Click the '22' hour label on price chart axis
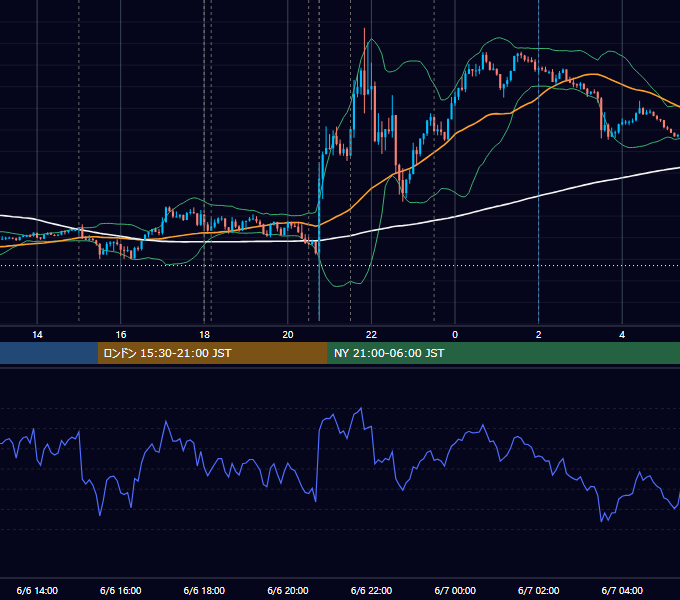 371,335
